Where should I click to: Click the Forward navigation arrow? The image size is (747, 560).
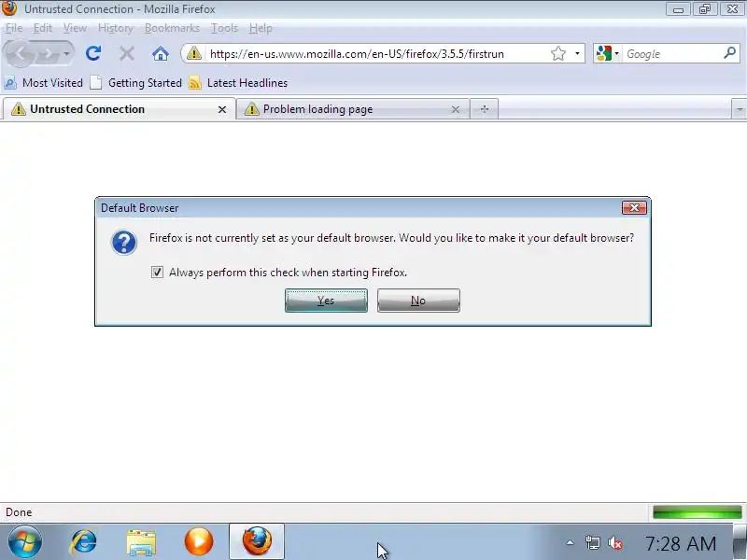(x=49, y=54)
